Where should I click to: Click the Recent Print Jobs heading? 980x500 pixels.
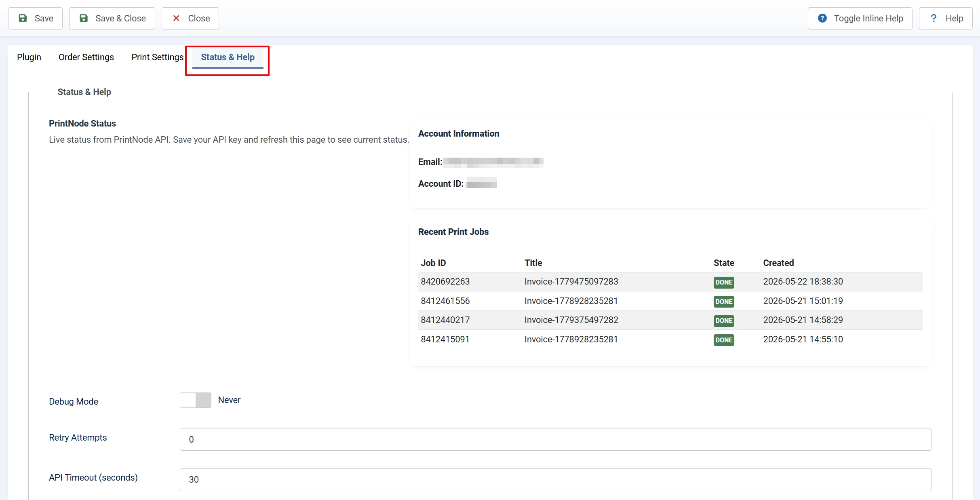coord(453,232)
